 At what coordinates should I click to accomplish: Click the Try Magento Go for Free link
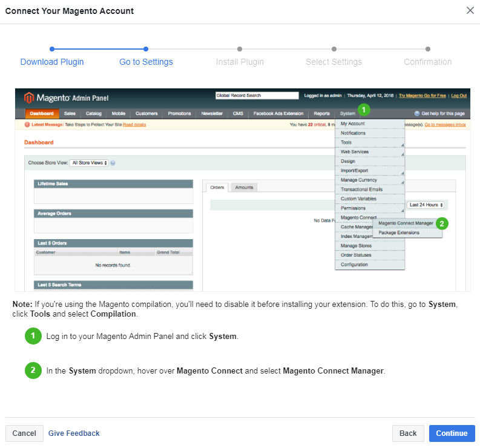click(422, 96)
